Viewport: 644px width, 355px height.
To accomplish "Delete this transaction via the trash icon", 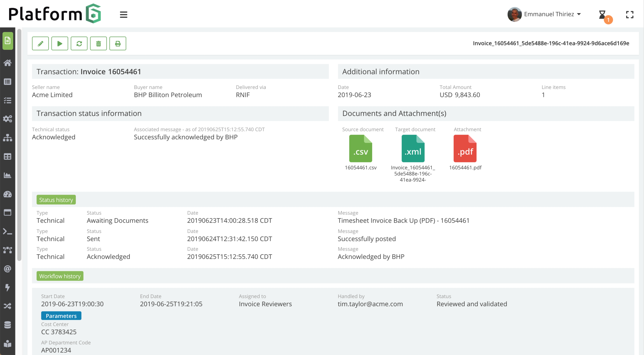I will point(98,43).
